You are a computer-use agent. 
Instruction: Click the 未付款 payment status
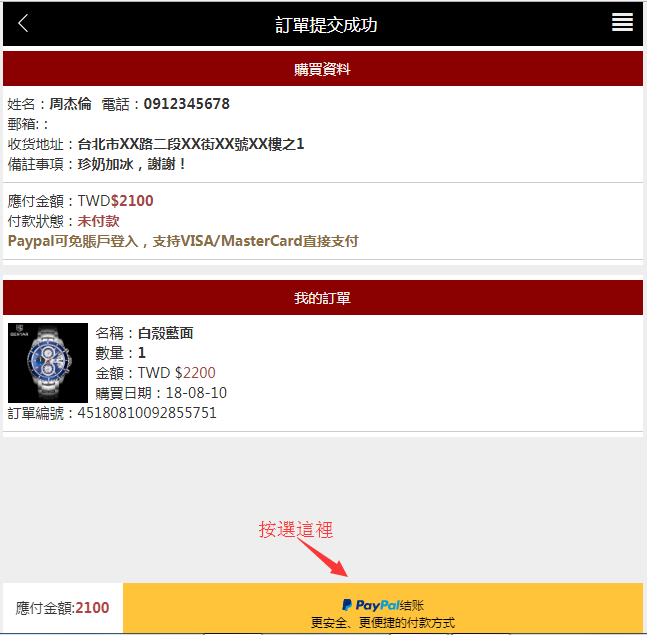click(98, 221)
